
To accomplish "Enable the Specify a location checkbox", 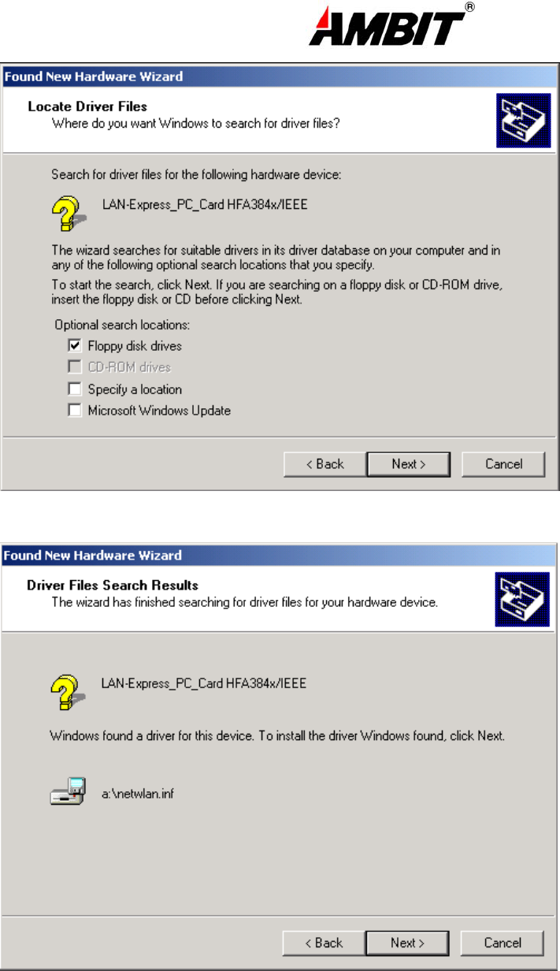I will click(75, 389).
